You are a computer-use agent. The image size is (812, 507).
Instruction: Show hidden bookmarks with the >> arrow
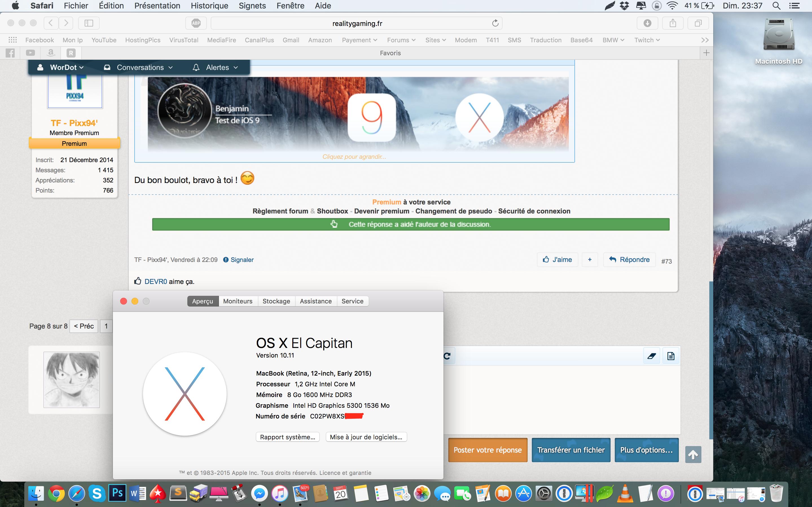coord(705,40)
